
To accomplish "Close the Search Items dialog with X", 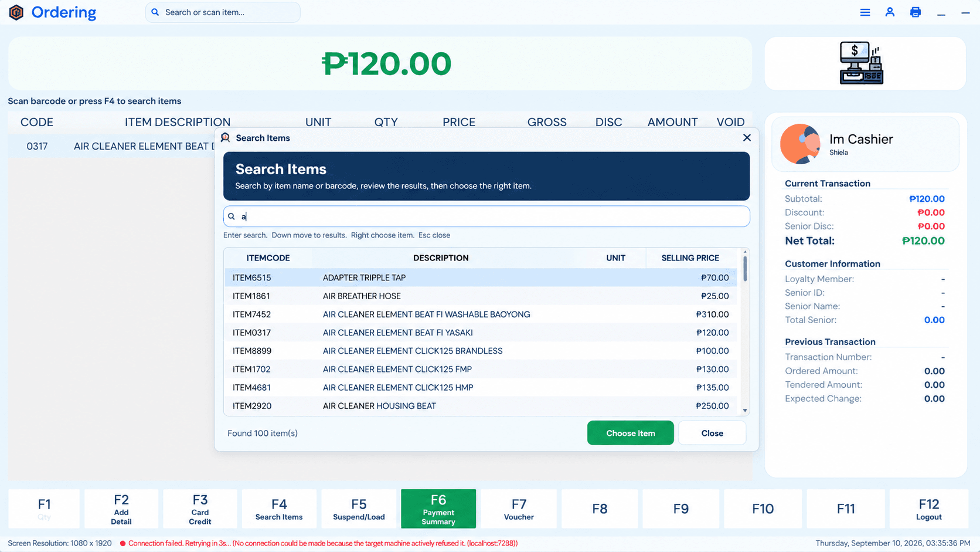I will 747,138.
